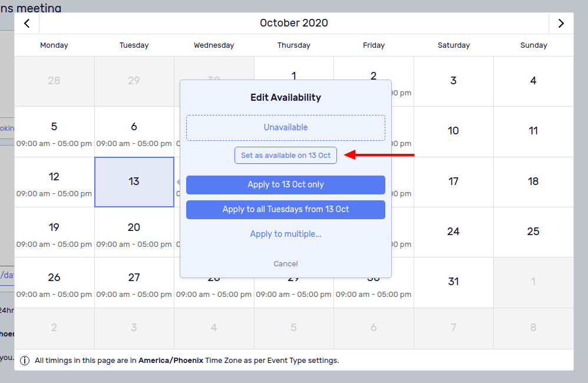
Task: Select Tuesday 6 October cell
Action: point(134,131)
